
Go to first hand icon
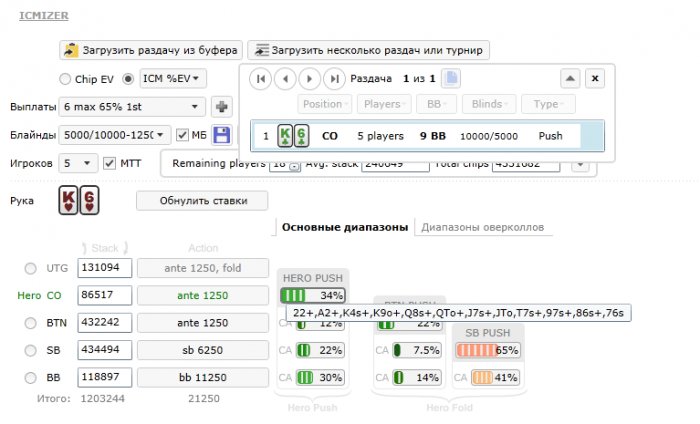tap(261, 79)
